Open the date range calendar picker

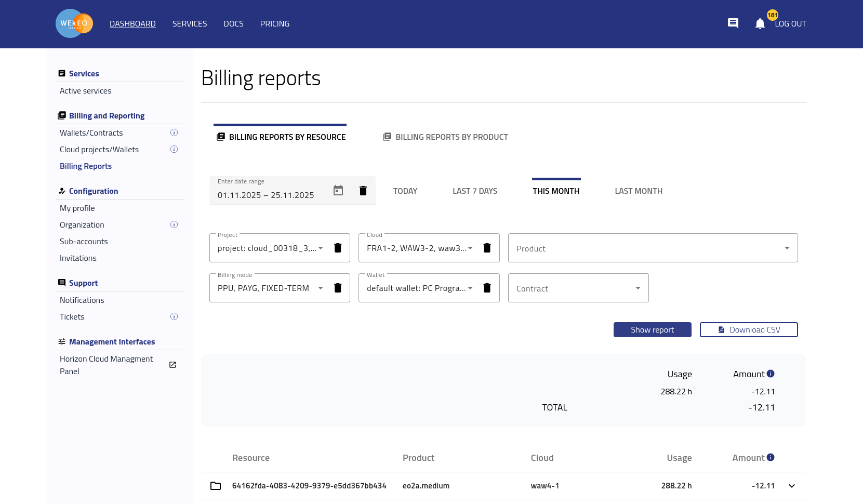[338, 191]
